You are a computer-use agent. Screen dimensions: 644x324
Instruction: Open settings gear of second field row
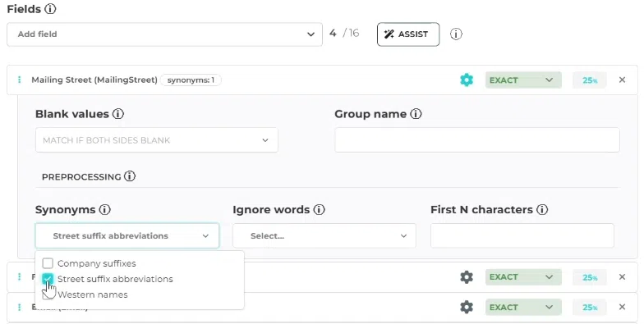467,277
